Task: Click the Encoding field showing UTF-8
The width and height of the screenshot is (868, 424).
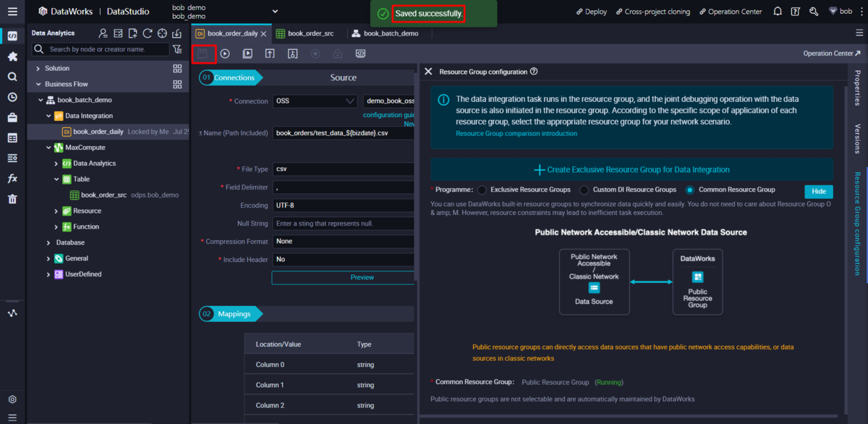Action: [x=344, y=205]
